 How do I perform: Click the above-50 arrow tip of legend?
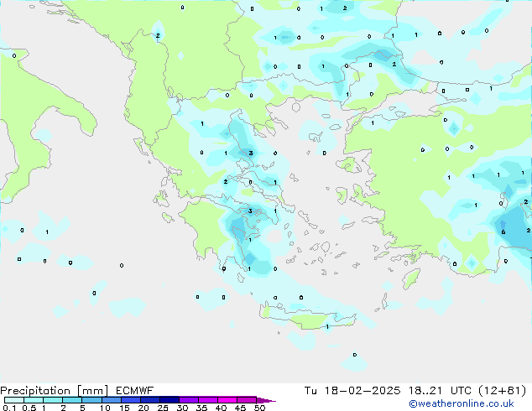[266, 401]
